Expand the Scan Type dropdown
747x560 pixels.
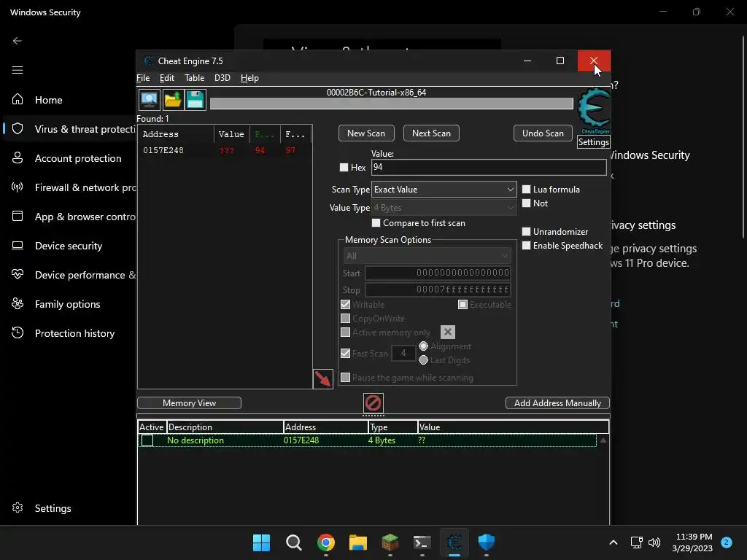[x=444, y=189]
